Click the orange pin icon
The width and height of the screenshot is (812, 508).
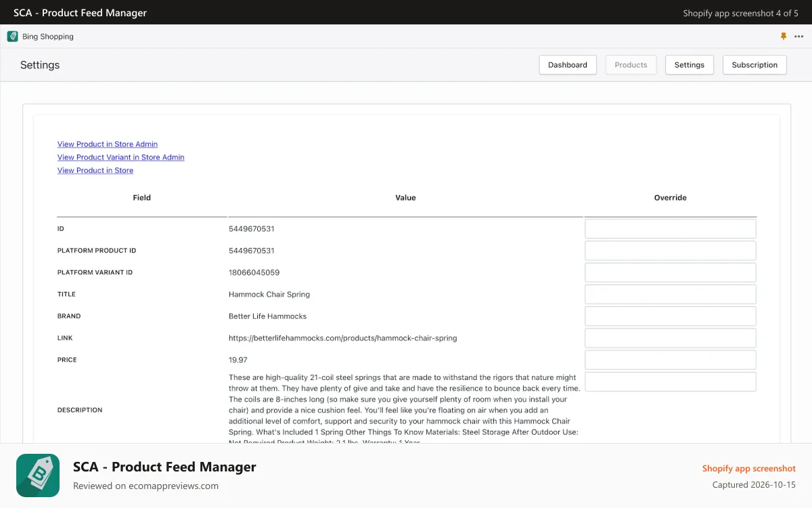pos(784,37)
